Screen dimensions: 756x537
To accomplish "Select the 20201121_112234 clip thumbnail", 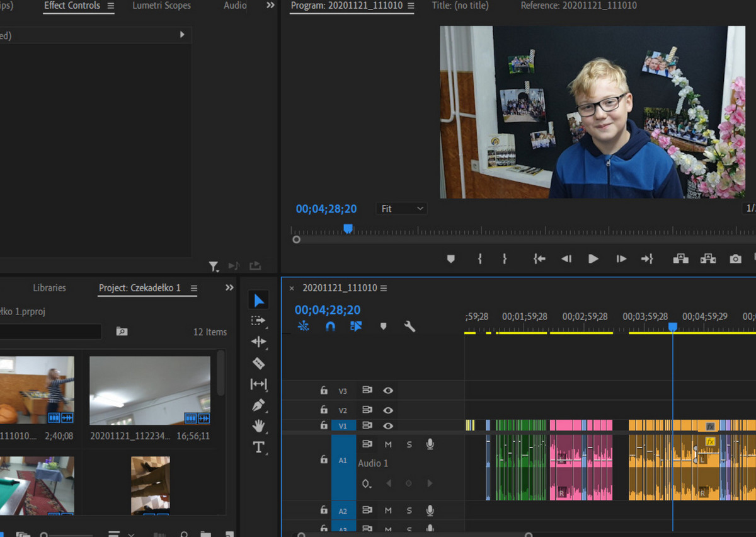I will 150,390.
